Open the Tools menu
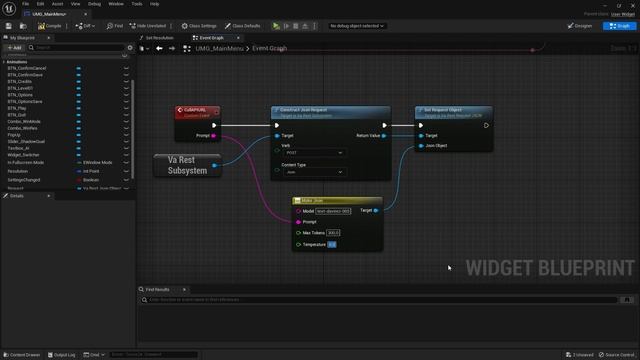This screenshot has width=640, height=360. [137, 4]
